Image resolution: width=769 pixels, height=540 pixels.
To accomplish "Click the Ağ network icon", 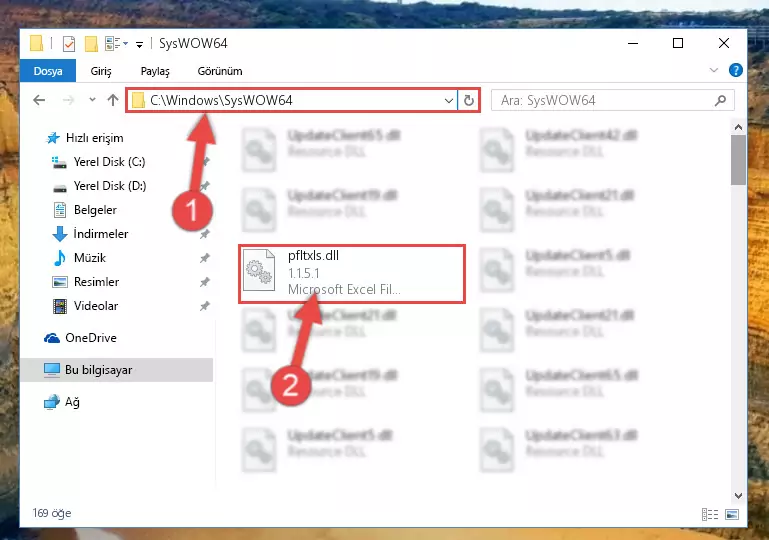I will tap(51, 402).
